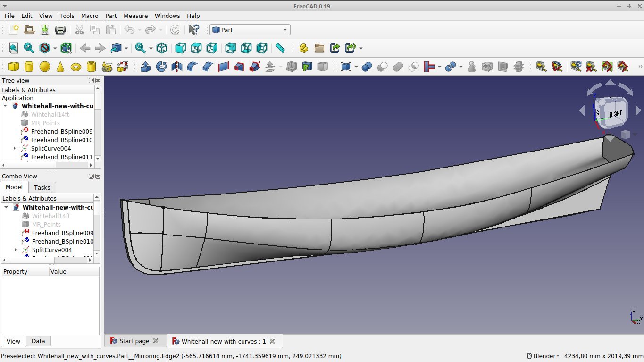644x362 pixels.
Task: Open the workbench selector showing Part
Action: (x=250, y=30)
